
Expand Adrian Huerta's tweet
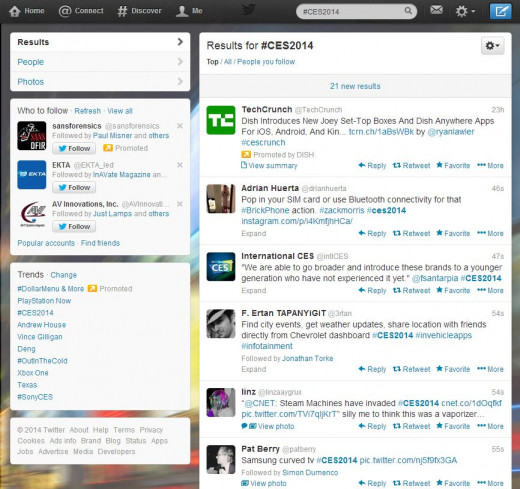[x=254, y=233]
